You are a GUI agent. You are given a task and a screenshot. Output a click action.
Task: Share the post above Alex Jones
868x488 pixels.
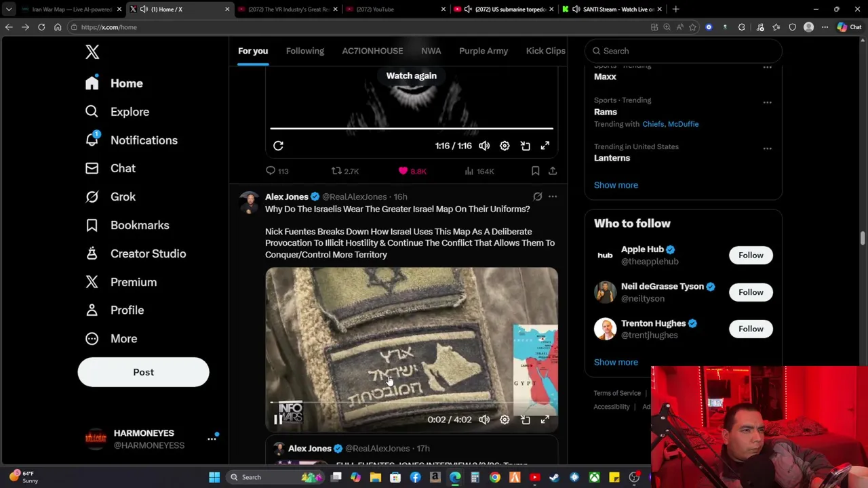(x=553, y=171)
